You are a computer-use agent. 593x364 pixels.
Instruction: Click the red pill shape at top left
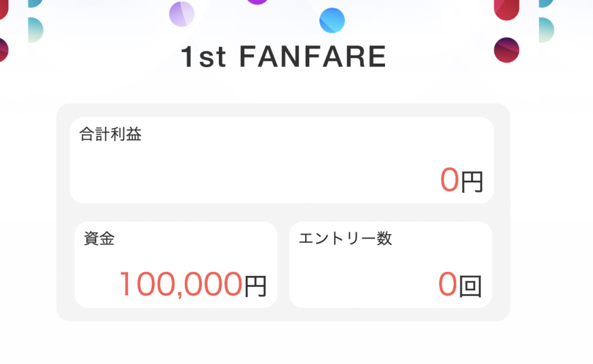pyautogui.click(x=3, y=9)
